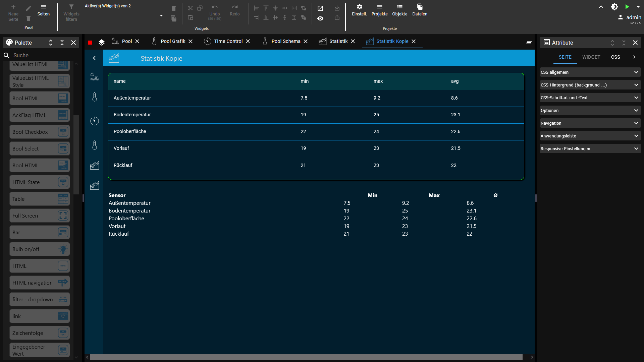Open project in new window icon
The image size is (644, 362).
(320, 8)
